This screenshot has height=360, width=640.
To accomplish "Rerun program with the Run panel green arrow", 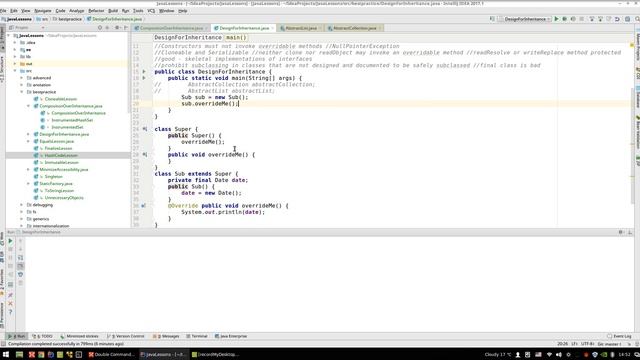I will [x=11, y=241].
